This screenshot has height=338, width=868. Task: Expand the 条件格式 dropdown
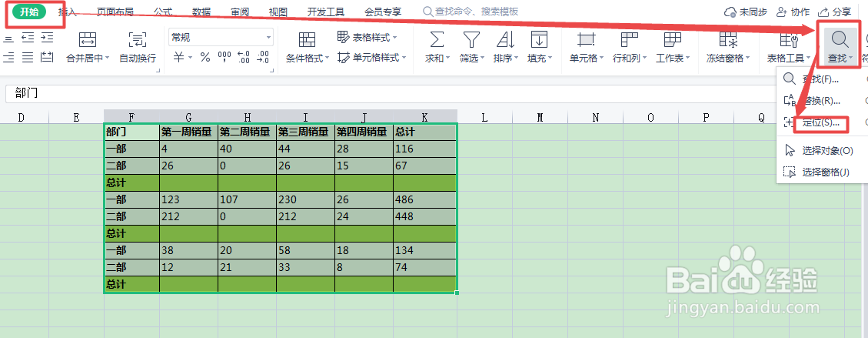[327, 59]
